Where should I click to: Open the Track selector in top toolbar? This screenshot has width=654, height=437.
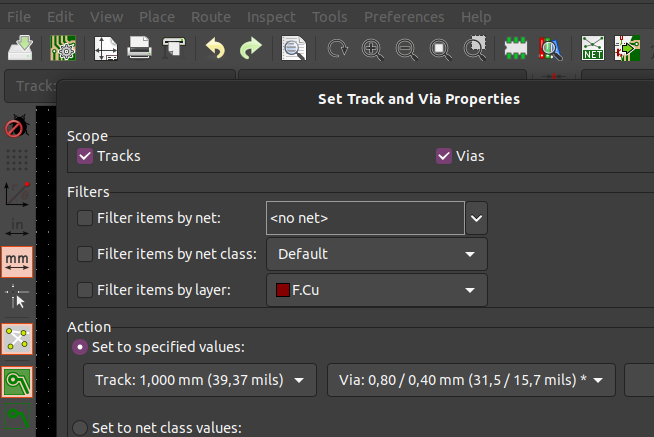coord(30,86)
